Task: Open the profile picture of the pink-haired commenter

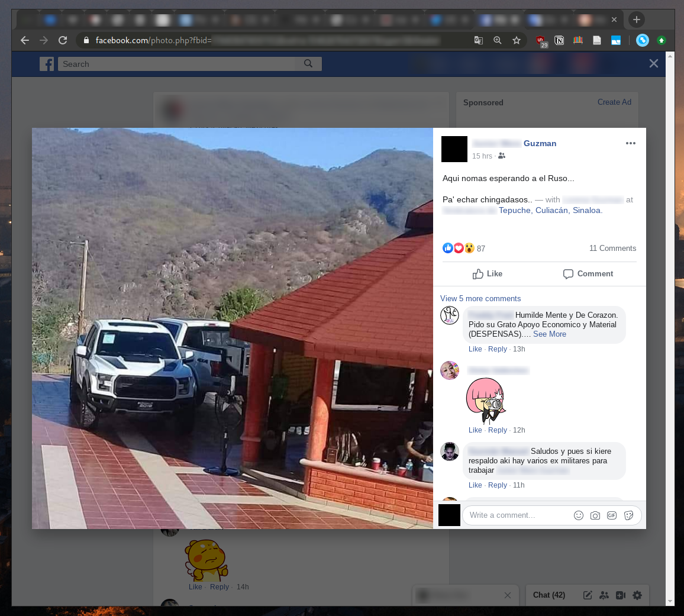Action: pyautogui.click(x=449, y=370)
